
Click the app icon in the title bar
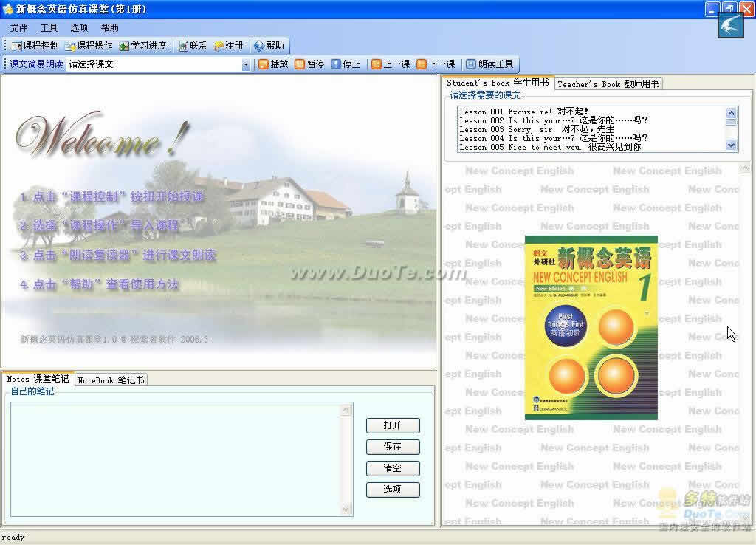pyautogui.click(x=7, y=9)
